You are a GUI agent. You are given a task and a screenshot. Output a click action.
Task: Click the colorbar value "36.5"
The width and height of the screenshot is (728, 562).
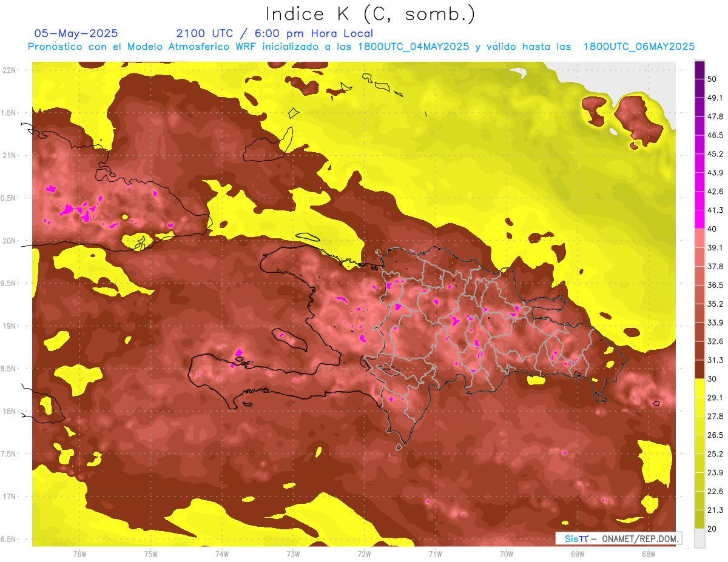(715, 285)
